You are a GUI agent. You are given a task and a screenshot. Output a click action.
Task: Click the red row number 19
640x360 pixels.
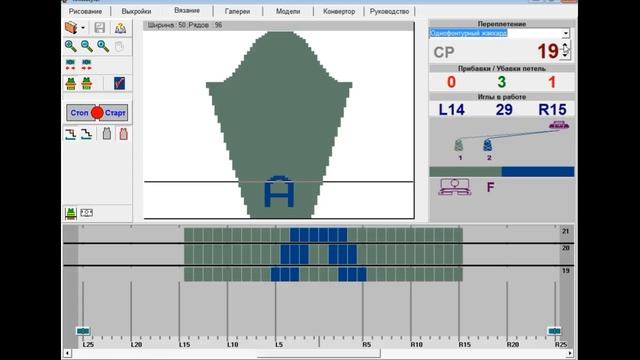548,51
